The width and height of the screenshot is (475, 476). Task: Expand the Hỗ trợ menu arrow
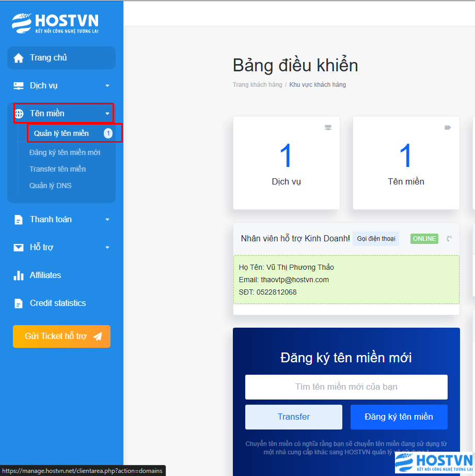pyautogui.click(x=107, y=248)
